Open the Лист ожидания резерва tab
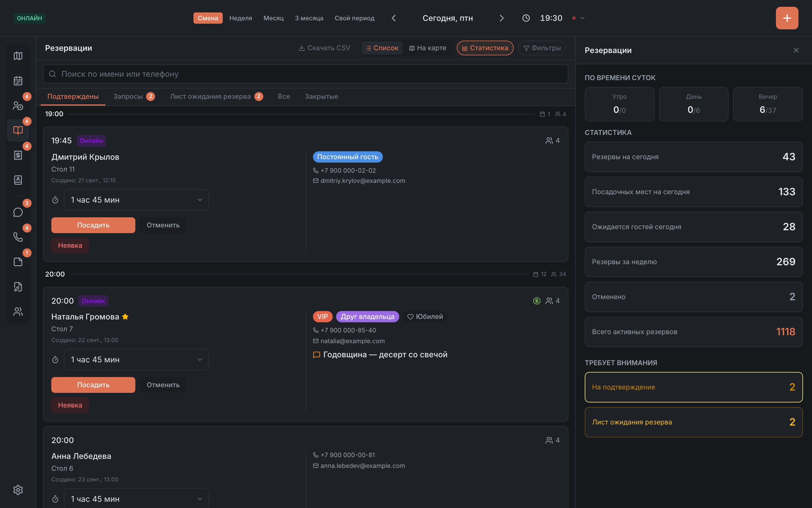 coord(217,97)
